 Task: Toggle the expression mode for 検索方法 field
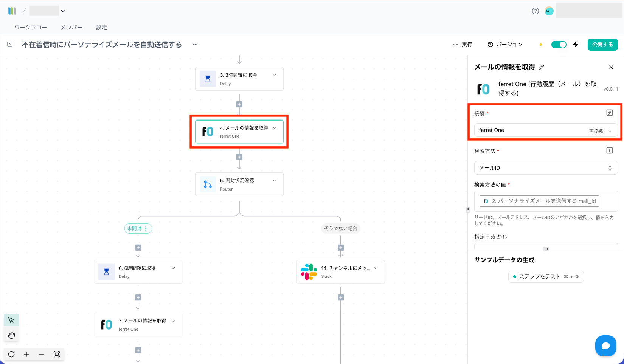(609, 150)
